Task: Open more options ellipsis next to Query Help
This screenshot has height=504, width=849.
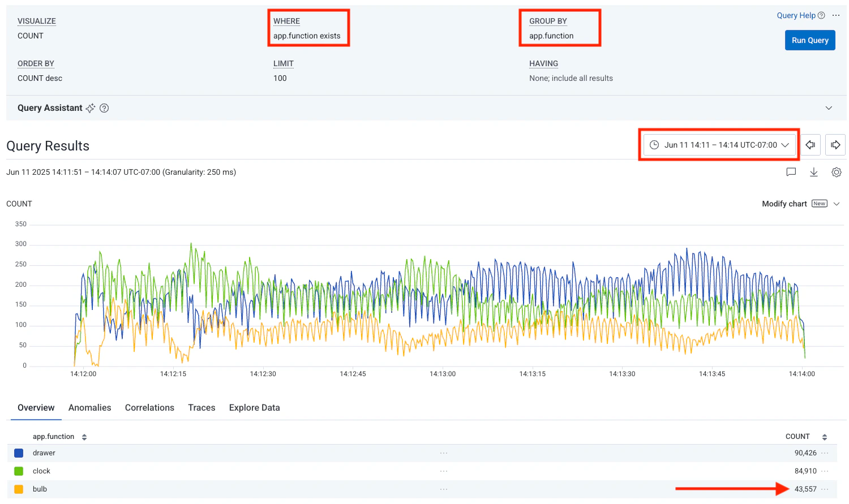Action: pos(836,15)
